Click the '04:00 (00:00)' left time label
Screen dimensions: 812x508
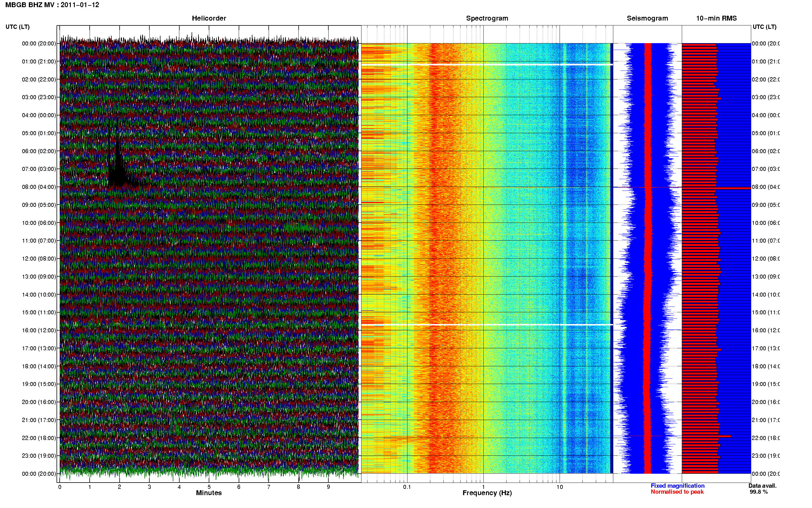[x=39, y=115]
